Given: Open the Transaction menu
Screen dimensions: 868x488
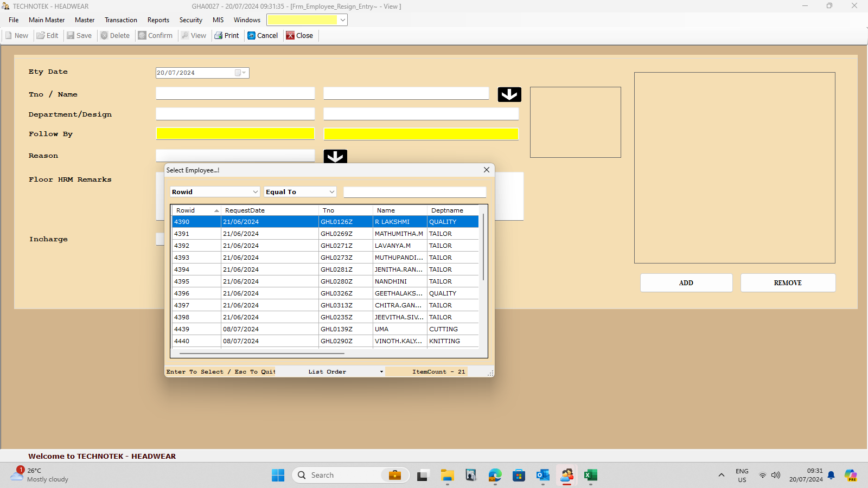Looking at the screenshot, I should click(x=120, y=20).
